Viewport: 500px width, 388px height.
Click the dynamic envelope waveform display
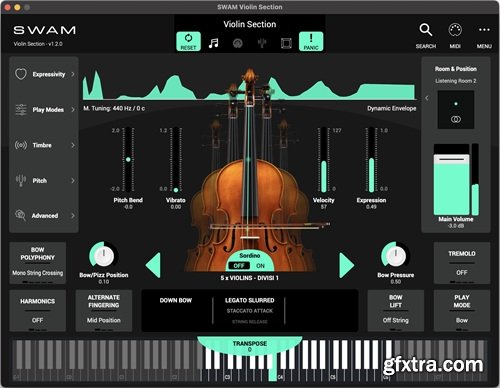249,85
